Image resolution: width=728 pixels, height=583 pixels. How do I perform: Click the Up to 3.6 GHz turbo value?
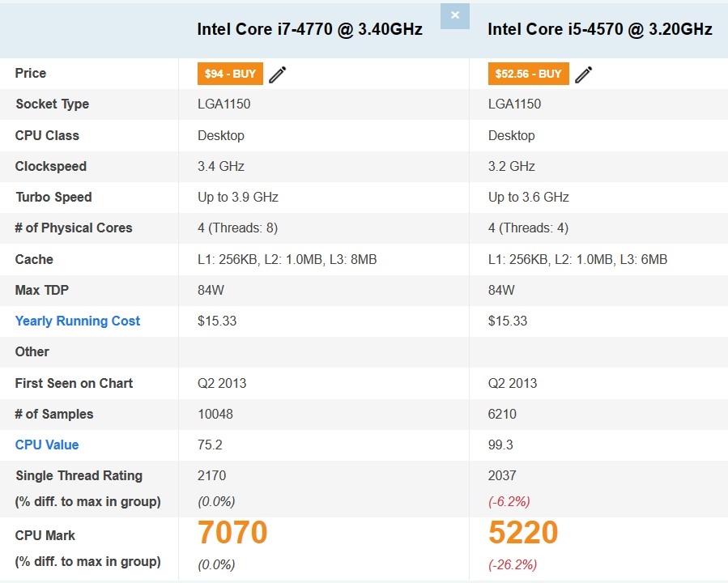click(528, 198)
